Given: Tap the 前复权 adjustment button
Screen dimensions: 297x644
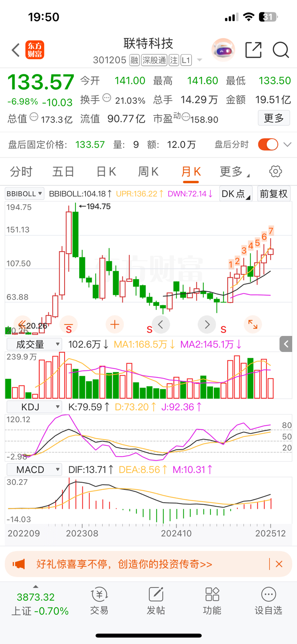Looking at the screenshot, I should (274, 193).
